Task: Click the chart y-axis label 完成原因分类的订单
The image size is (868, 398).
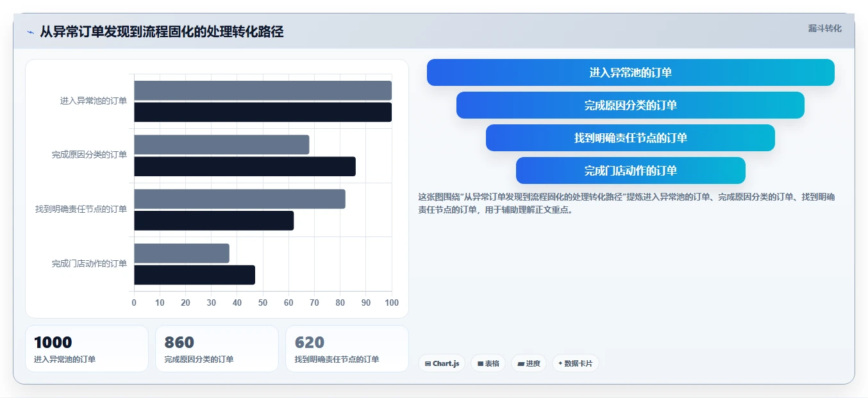Action: click(89, 154)
